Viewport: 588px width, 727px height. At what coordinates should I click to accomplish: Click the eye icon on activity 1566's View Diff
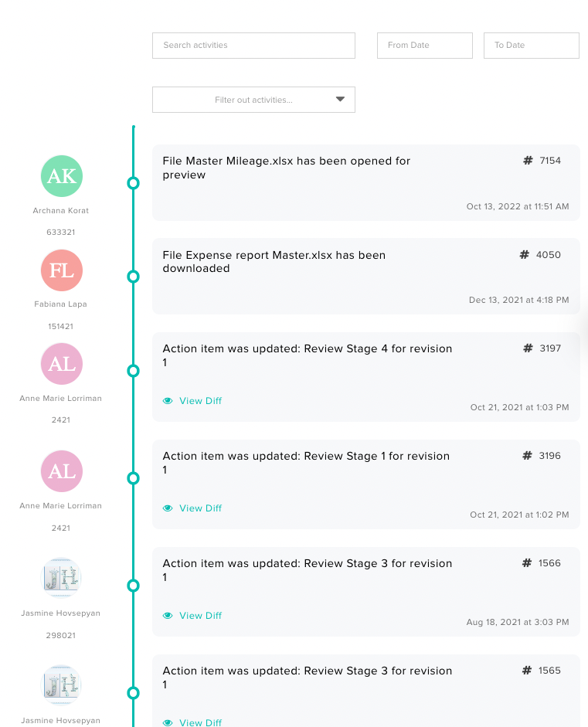(x=168, y=616)
